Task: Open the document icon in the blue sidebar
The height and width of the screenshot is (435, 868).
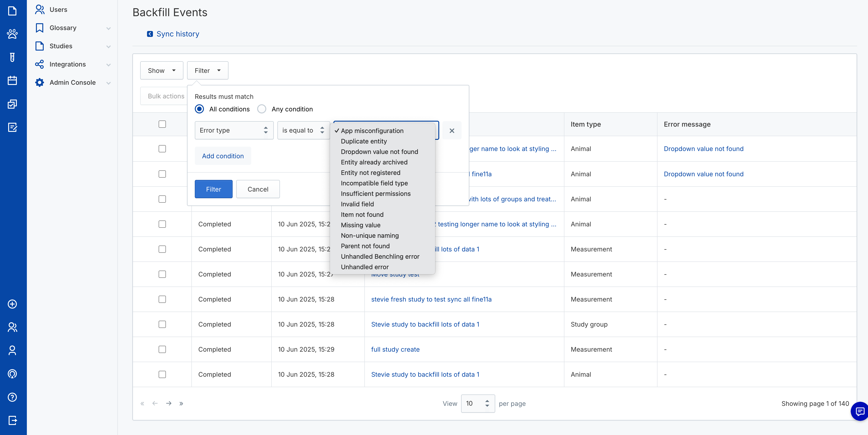Action: (x=12, y=11)
